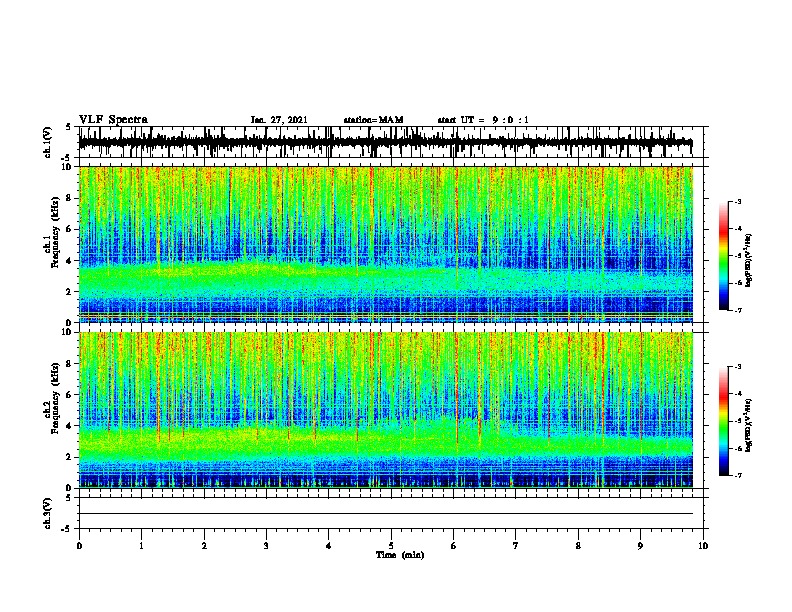792x612 pixels.
Task: Click the "-7" tick on ch.2 color bar
Action: point(737,475)
